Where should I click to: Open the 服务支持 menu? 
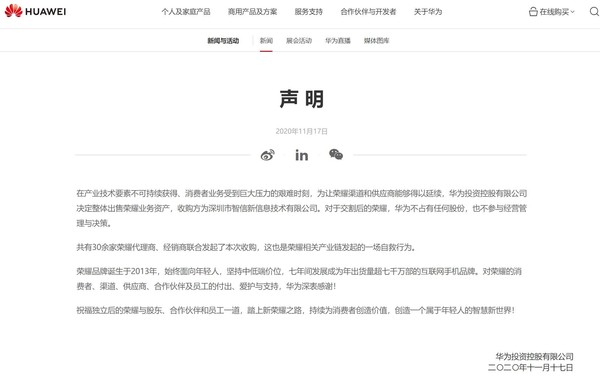click(308, 12)
